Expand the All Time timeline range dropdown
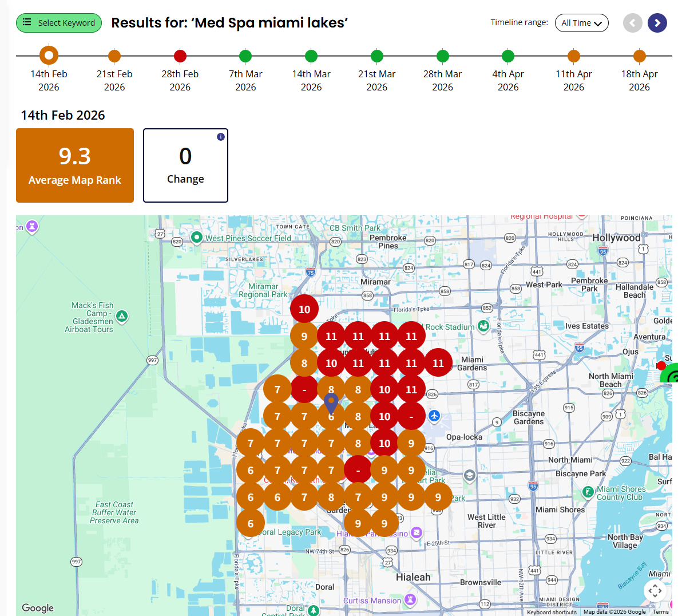This screenshot has height=616, width=678. tap(581, 23)
